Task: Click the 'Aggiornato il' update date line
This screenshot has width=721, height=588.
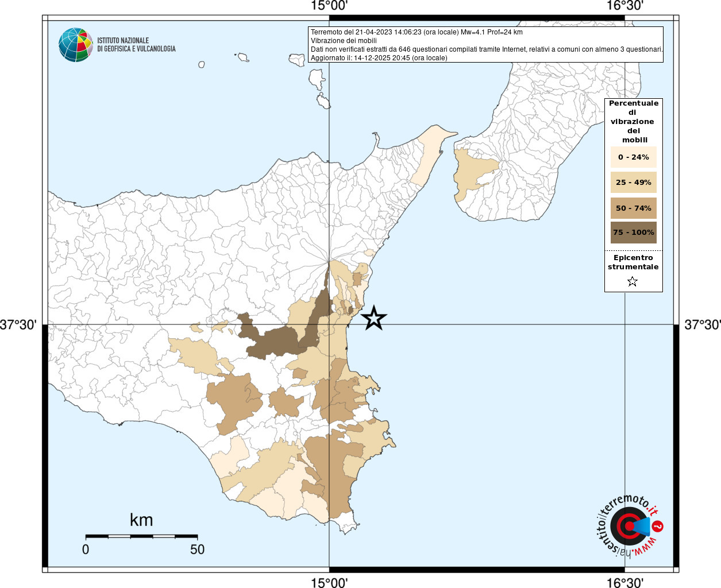Action: pyautogui.click(x=379, y=58)
